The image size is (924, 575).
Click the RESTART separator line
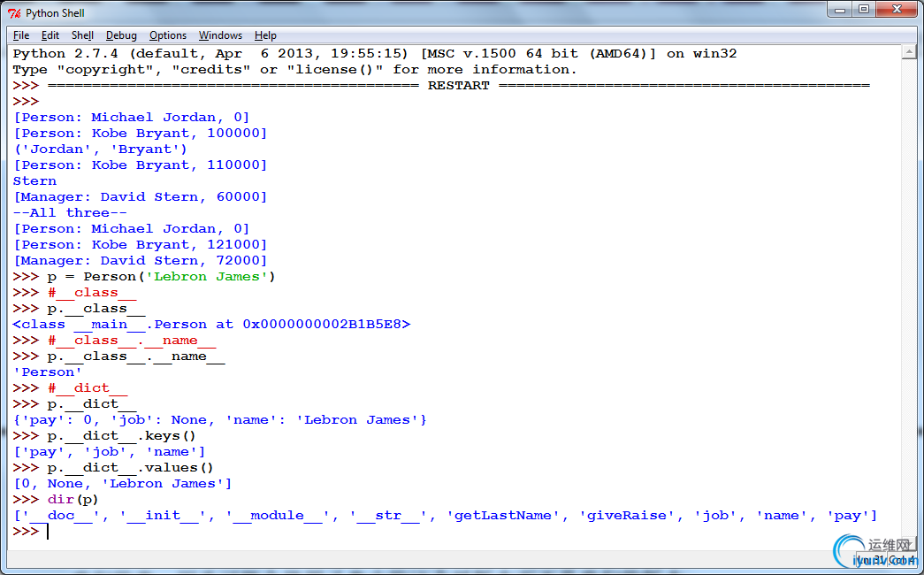[459, 86]
